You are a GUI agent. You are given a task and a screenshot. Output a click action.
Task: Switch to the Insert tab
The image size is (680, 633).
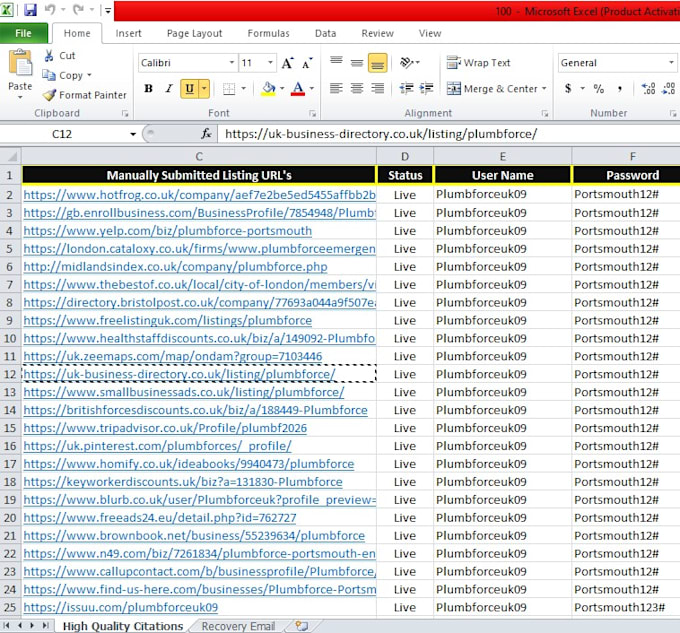[x=128, y=33]
